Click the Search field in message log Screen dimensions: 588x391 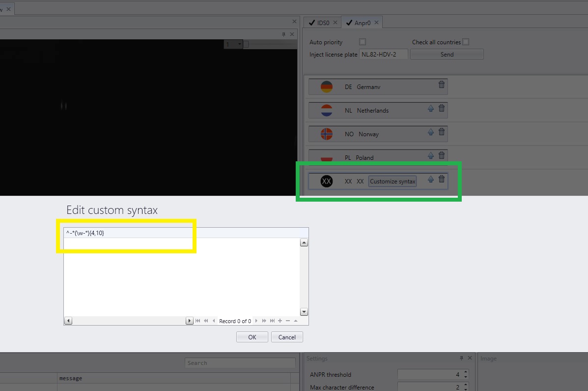tap(240, 363)
